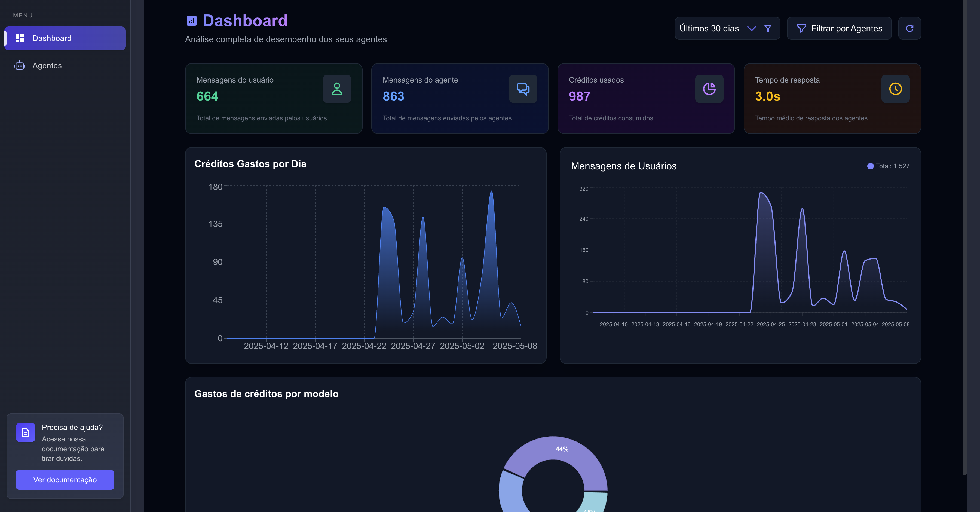Click the user icon in Mensagens do usuário card
Image resolution: width=980 pixels, height=512 pixels.
[337, 89]
